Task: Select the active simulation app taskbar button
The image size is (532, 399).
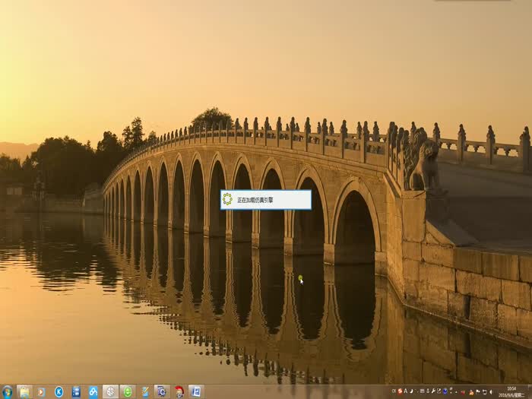Action: tap(110, 391)
